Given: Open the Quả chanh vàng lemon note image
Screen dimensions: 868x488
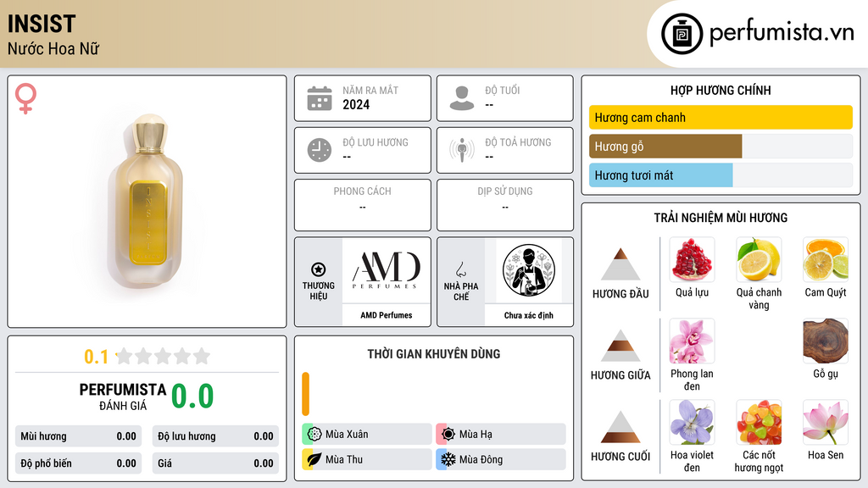Looking at the screenshot, I should pos(759,259).
